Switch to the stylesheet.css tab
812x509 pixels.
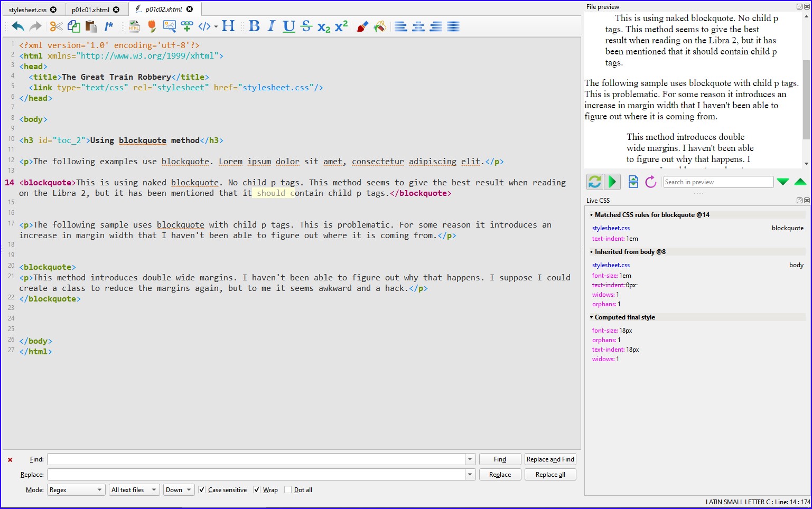click(27, 10)
